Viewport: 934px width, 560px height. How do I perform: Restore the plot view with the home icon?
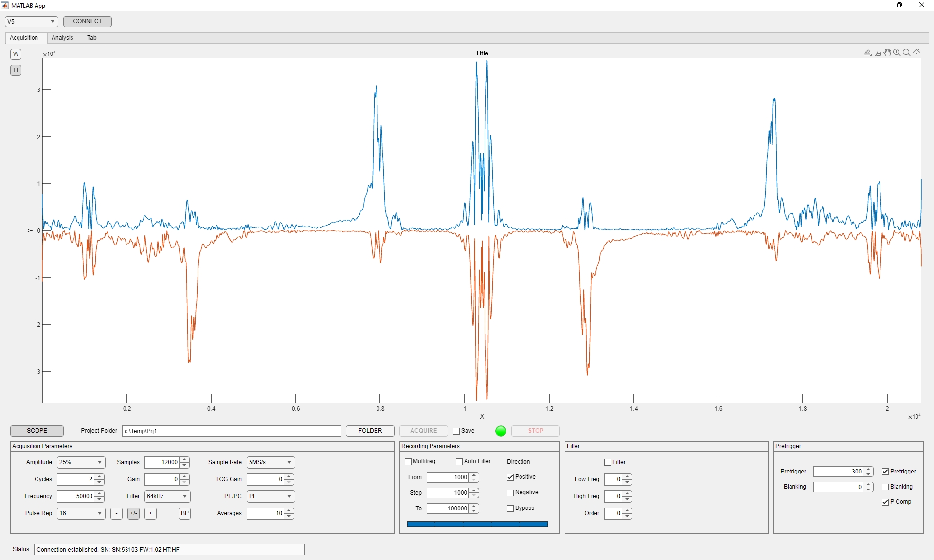(x=916, y=52)
